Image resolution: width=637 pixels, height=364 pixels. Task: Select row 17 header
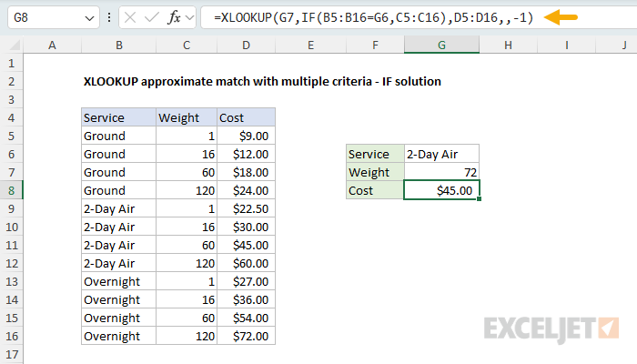pyautogui.click(x=11, y=354)
